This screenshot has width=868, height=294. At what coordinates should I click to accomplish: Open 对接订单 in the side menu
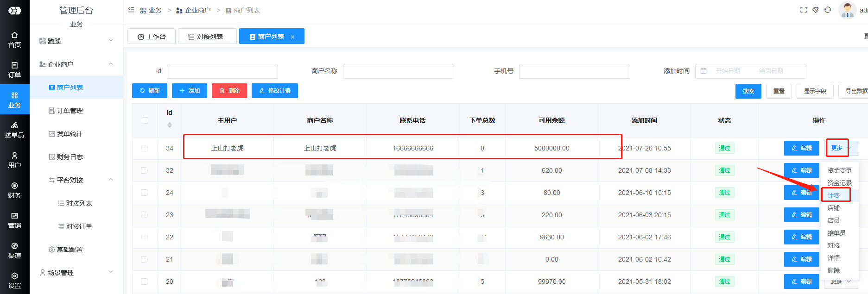pos(76,226)
